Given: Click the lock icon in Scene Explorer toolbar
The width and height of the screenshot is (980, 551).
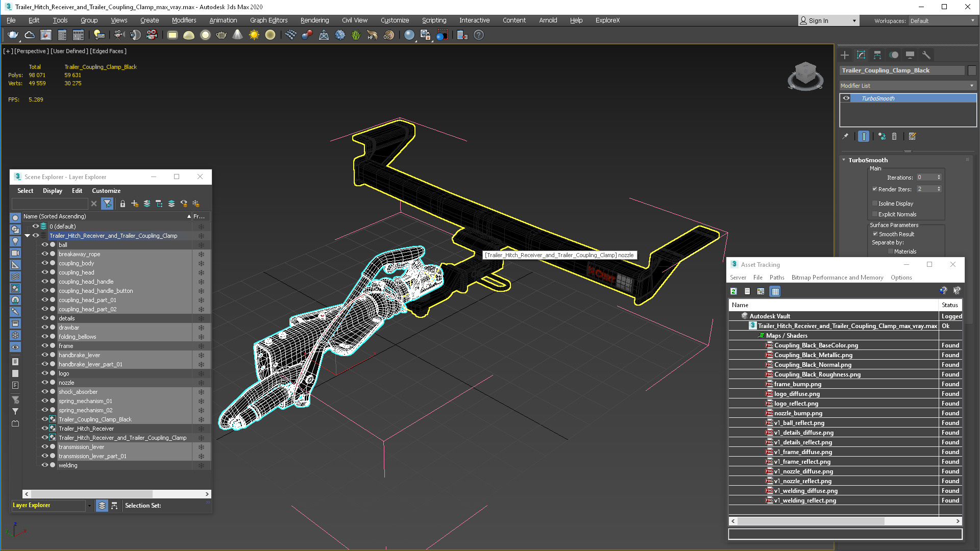Looking at the screenshot, I should [122, 204].
